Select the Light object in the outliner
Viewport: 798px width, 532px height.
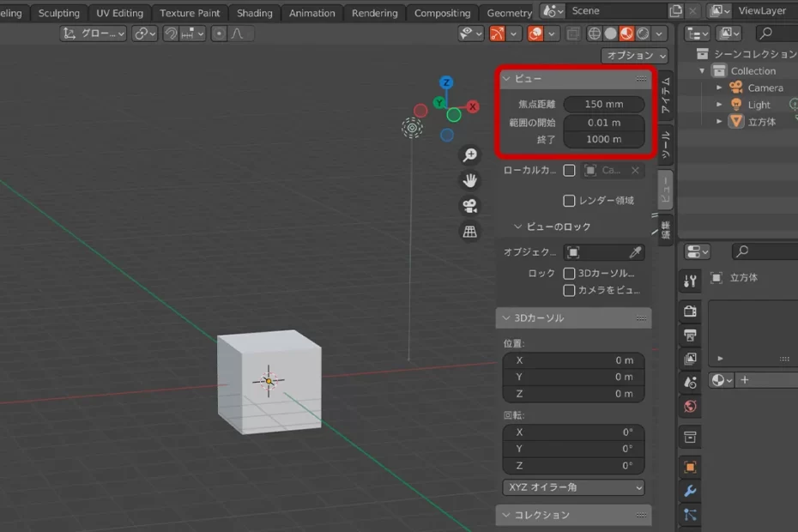[759, 105]
